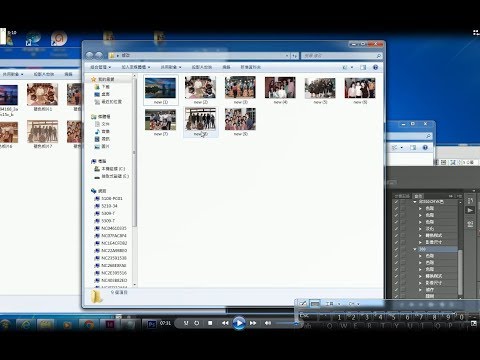Go back in the front Explorer window
The width and height of the screenshot is (480, 360).
click(89, 55)
